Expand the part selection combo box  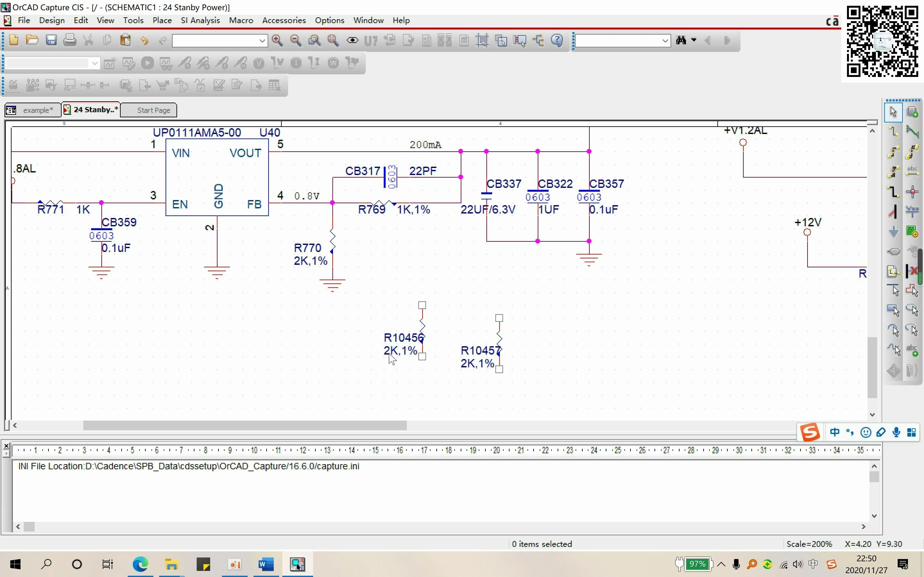click(x=262, y=40)
